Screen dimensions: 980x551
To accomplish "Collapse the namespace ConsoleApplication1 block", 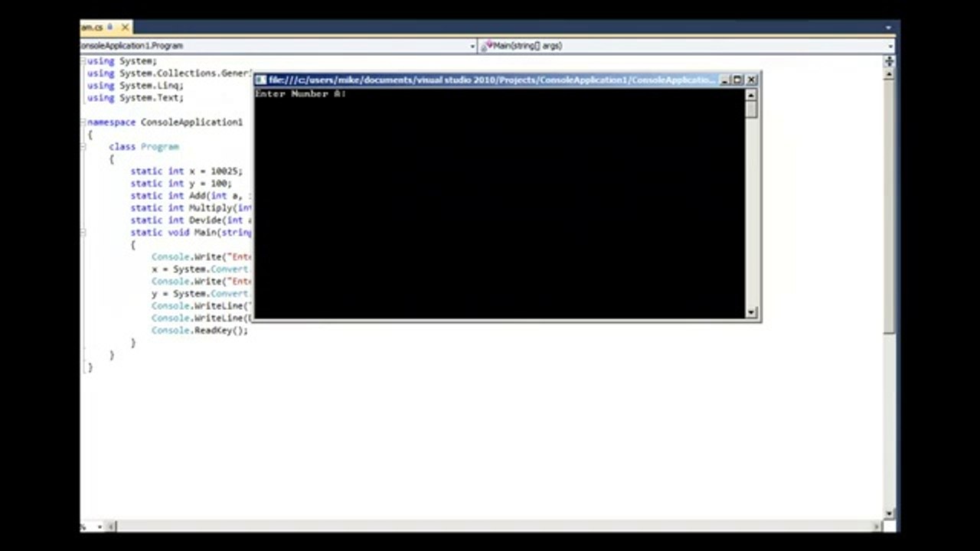I will (x=83, y=122).
